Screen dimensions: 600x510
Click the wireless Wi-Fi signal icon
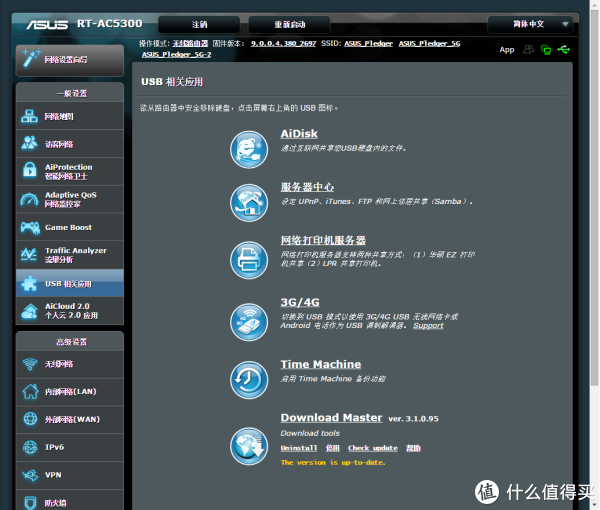pos(30,364)
